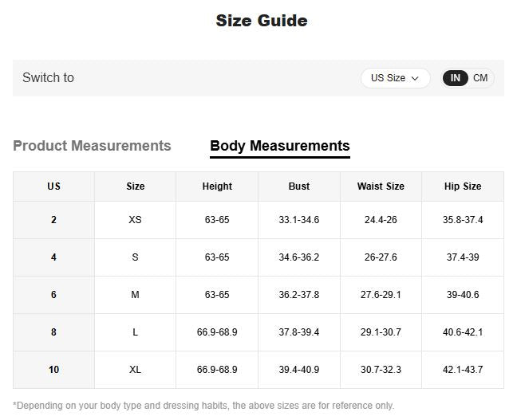Click the Height column header

click(217, 186)
